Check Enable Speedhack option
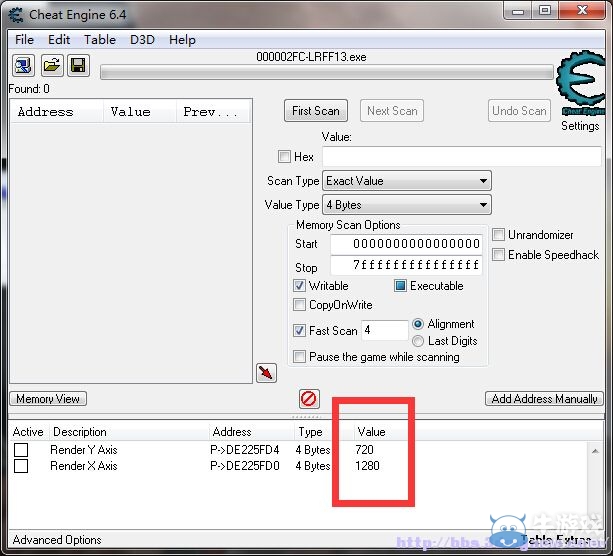The image size is (613, 556). click(x=498, y=255)
